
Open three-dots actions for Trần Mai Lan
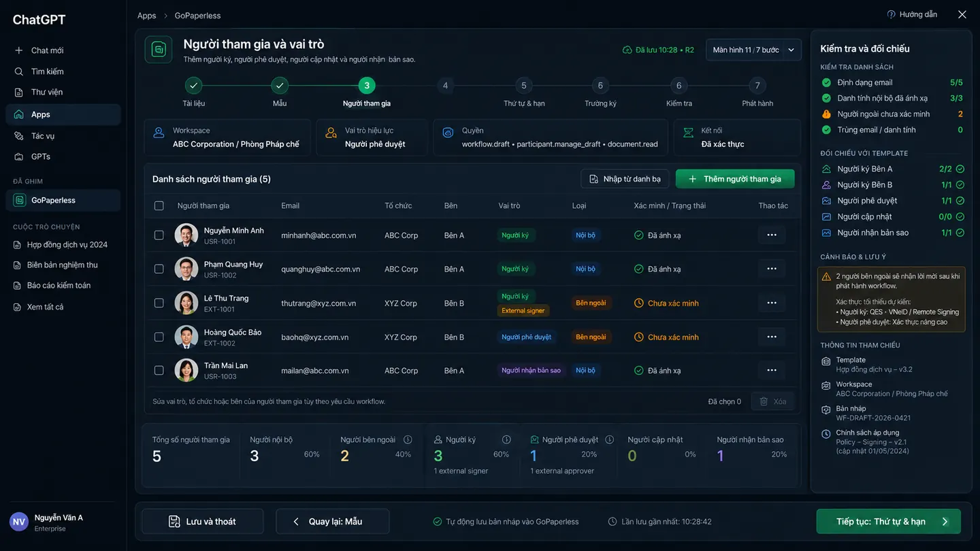tap(772, 370)
